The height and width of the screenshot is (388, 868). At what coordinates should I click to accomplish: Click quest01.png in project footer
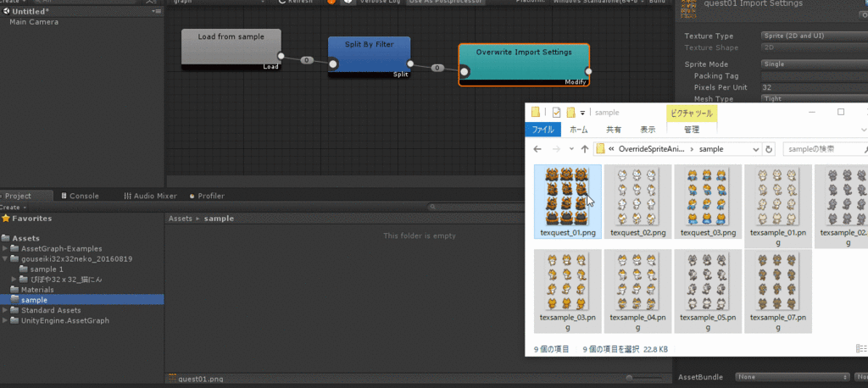(x=201, y=380)
